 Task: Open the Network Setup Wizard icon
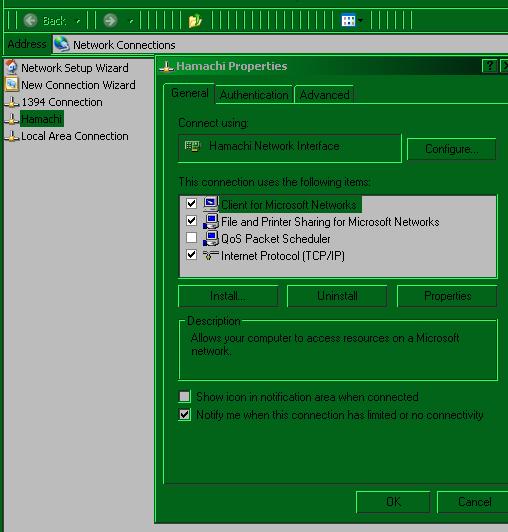[x=12, y=67]
